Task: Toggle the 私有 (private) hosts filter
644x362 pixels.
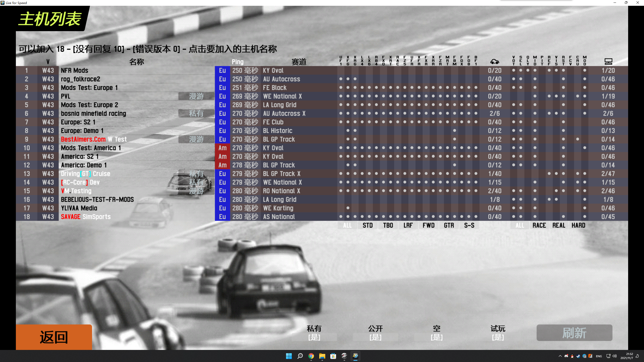Action: tap(314, 337)
